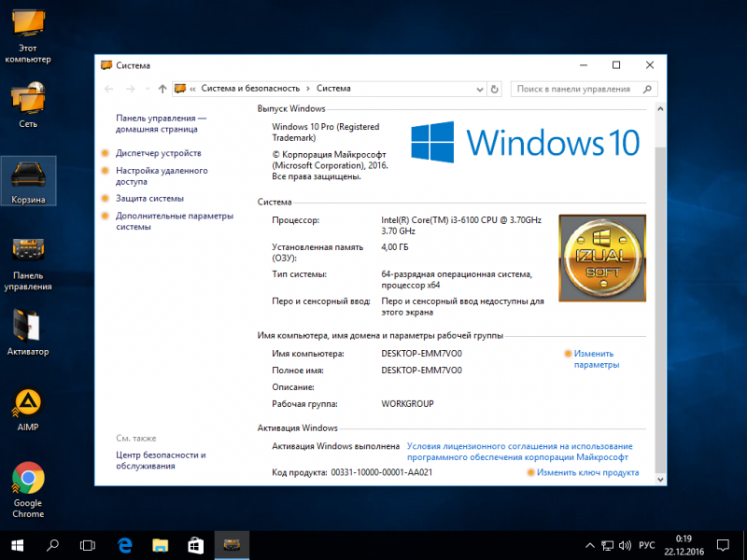
Task: Open Дополнительные параметры системы link
Action: point(175,221)
